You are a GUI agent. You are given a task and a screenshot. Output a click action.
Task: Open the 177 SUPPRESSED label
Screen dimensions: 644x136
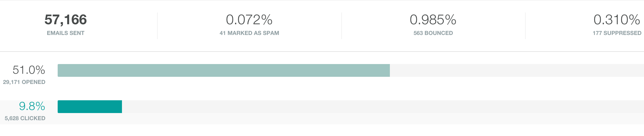pos(617,33)
